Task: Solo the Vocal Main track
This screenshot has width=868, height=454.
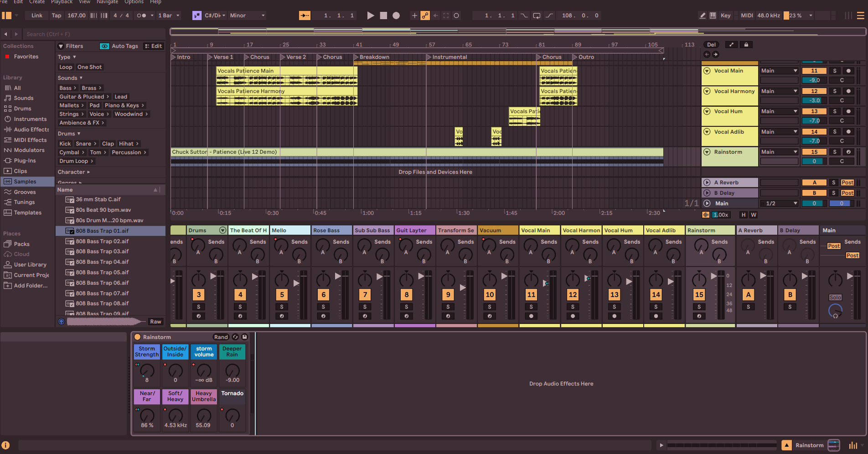Action: click(834, 70)
